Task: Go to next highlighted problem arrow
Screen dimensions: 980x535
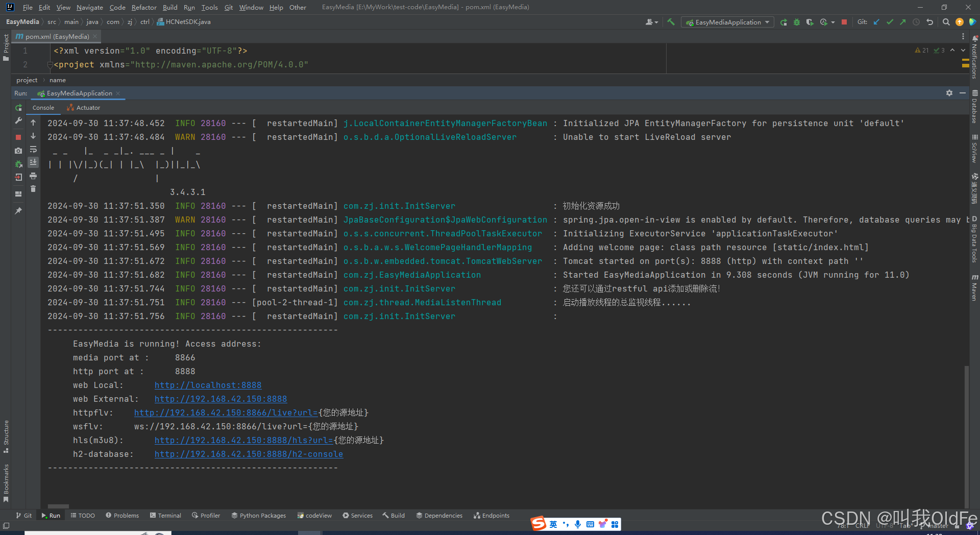Action: (x=963, y=50)
